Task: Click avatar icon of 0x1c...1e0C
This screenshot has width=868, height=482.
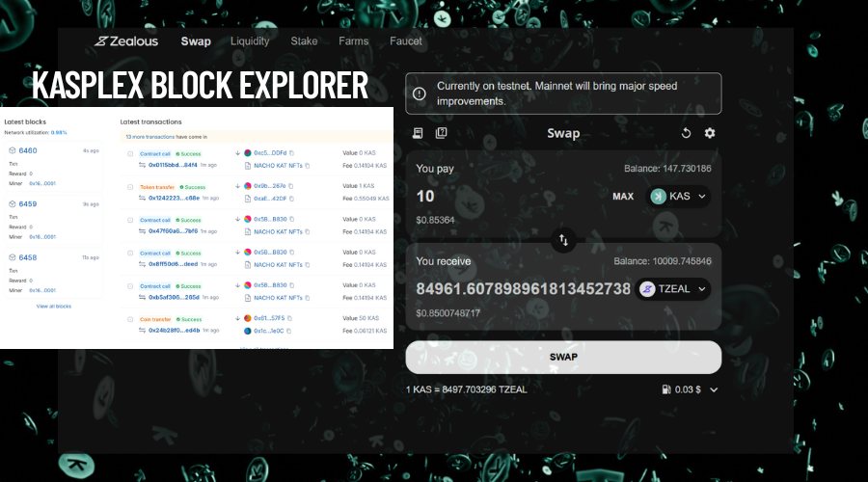Action: tap(248, 332)
